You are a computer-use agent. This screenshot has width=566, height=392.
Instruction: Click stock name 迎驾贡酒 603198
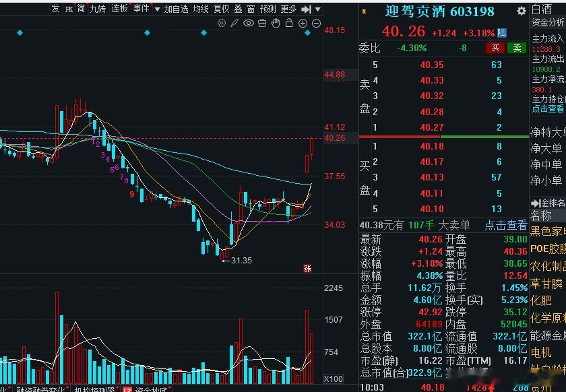click(439, 11)
